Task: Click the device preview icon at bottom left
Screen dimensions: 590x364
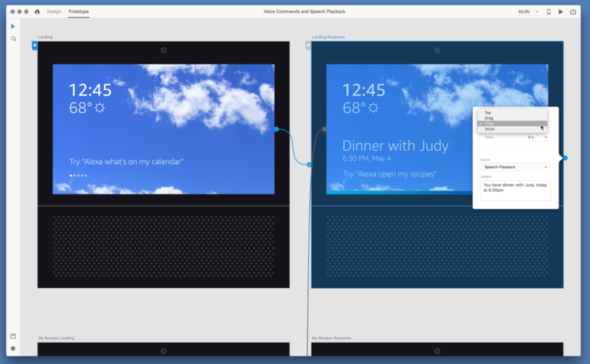Action: click(x=13, y=336)
